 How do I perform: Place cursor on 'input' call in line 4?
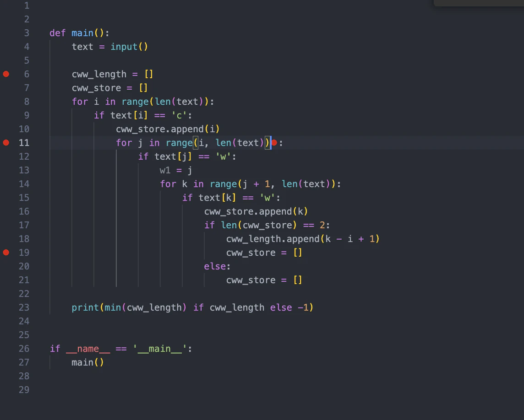point(124,47)
